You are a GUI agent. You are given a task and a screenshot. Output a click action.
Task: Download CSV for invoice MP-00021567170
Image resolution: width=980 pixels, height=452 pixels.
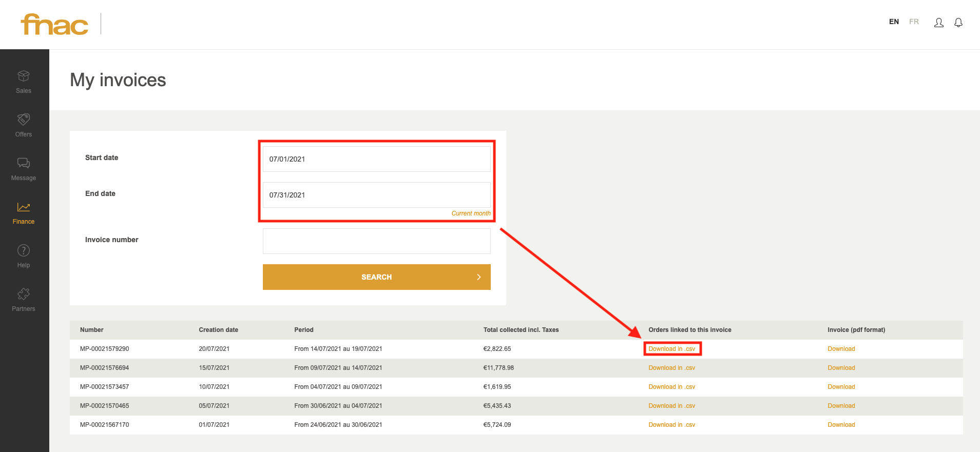coord(671,425)
